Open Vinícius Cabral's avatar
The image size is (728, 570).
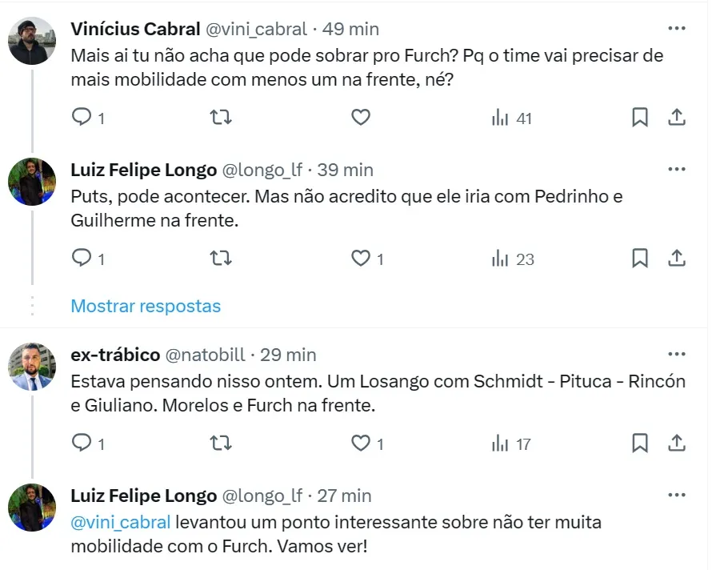32,41
